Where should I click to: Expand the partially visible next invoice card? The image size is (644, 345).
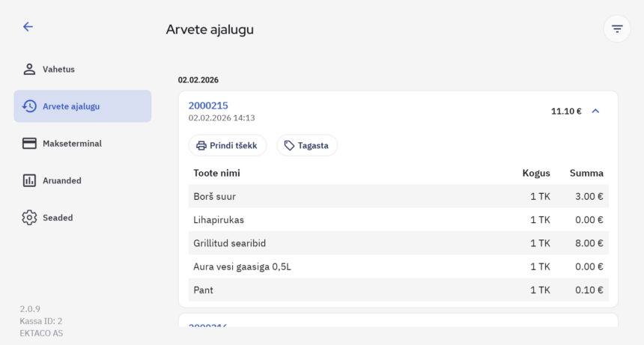click(398, 322)
